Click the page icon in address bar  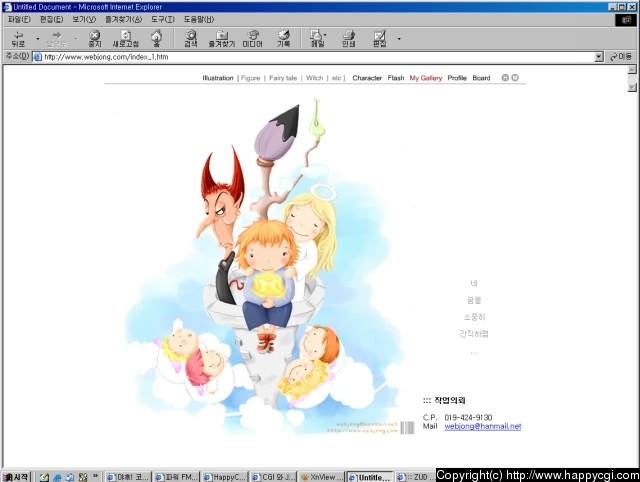[x=38, y=57]
